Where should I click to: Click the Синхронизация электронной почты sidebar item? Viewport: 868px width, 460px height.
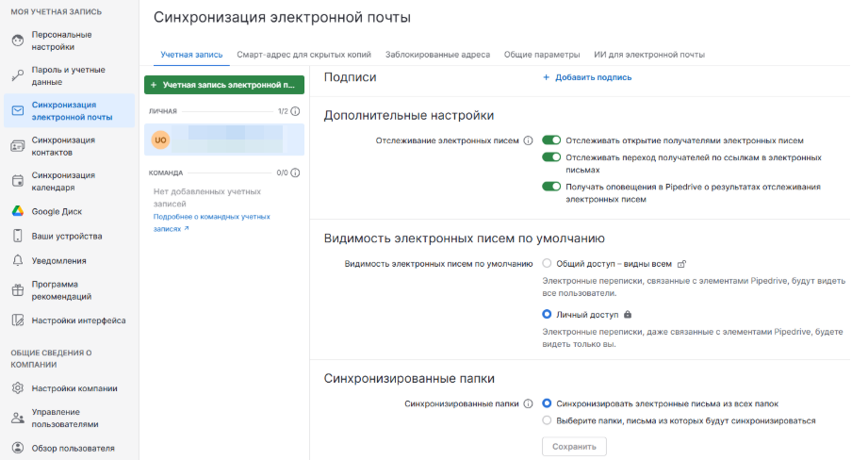coord(69,110)
